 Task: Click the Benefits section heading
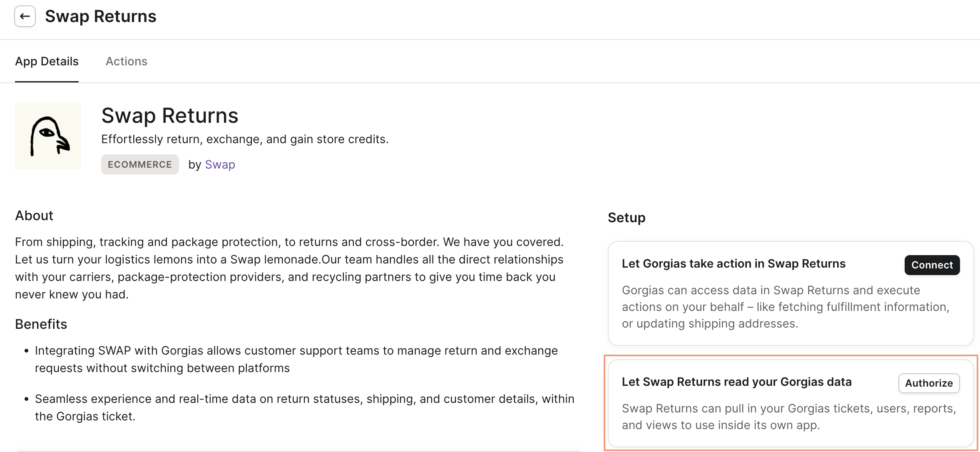click(41, 324)
